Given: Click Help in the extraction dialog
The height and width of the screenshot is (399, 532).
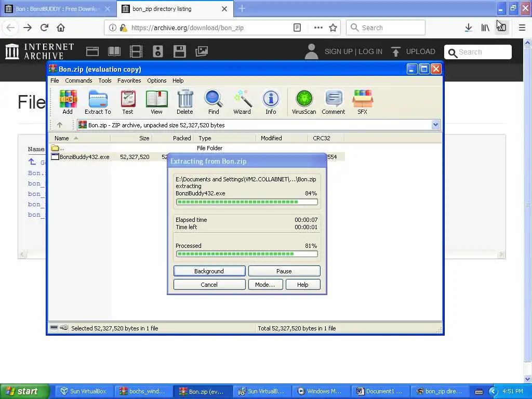Looking at the screenshot, I should pyautogui.click(x=303, y=285).
